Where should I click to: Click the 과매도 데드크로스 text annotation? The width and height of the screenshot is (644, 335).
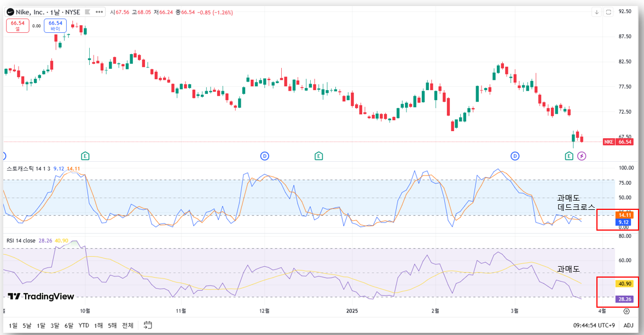576,203
